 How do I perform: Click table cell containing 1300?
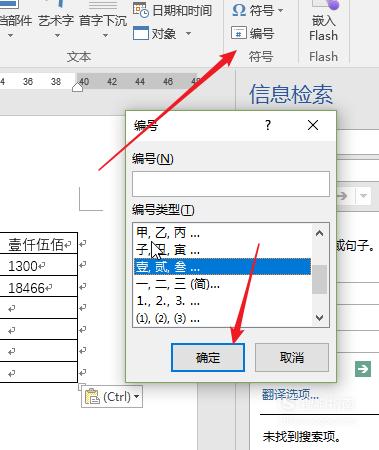38,265
